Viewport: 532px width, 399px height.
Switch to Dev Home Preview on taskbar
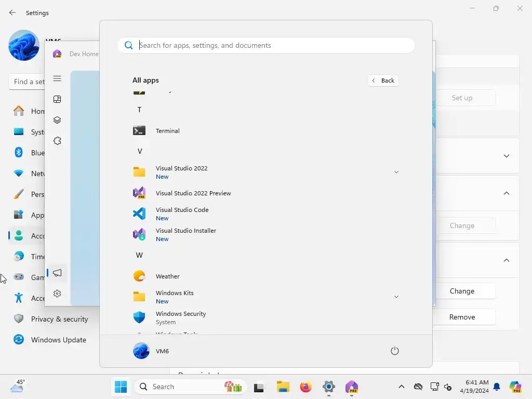pyautogui.click(x=352, y=387)
